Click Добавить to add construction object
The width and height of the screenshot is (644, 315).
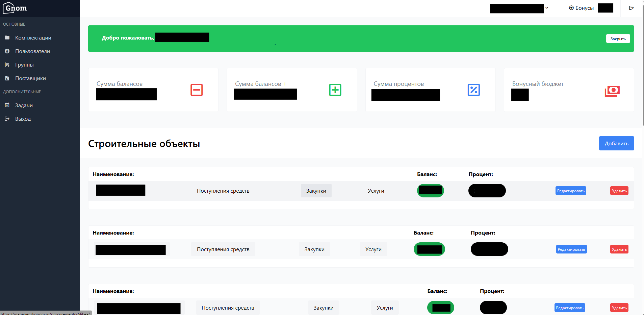pos(616,143)
